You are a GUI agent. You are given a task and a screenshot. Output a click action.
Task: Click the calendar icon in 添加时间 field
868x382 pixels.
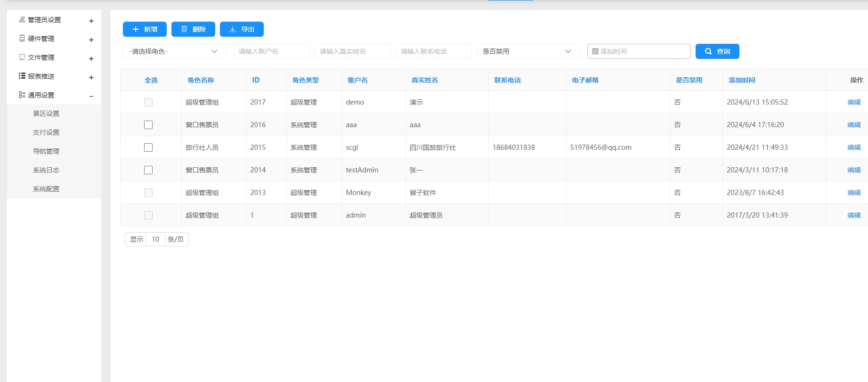coord(595,51)
